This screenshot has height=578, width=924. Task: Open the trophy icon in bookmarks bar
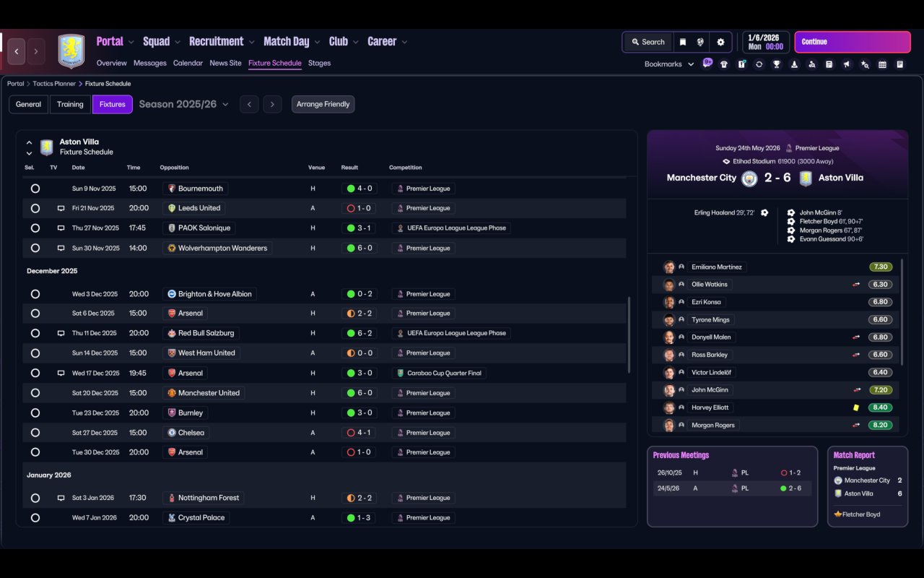click(777, 64)
